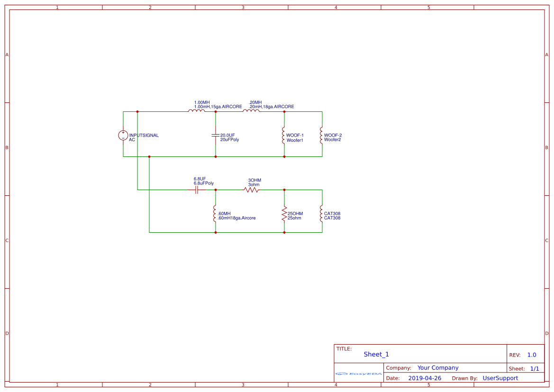The image size is (554, 392).
Task: Select the 25OHM resistor symbol
Action: point(284,214)
